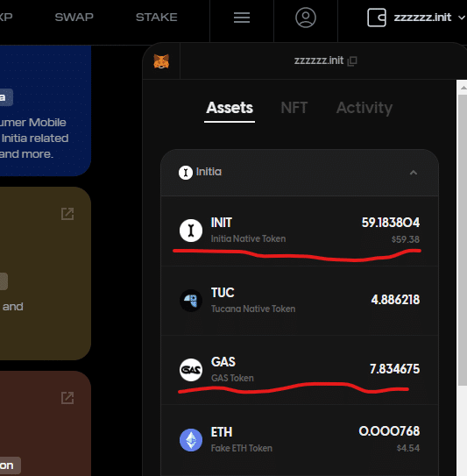This screenshot has width=467, height=476.
Task: Select the ETH balance 0.000768
Action: 389,431
